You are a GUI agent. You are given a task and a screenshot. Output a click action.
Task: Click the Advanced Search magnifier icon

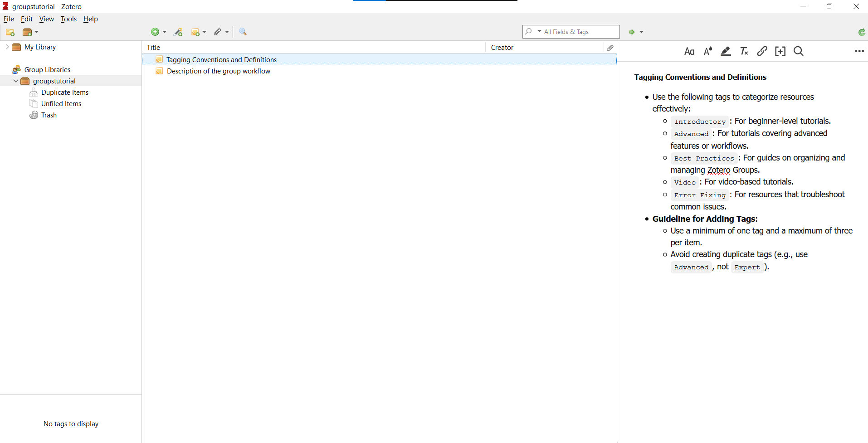[x=243, y=32]
